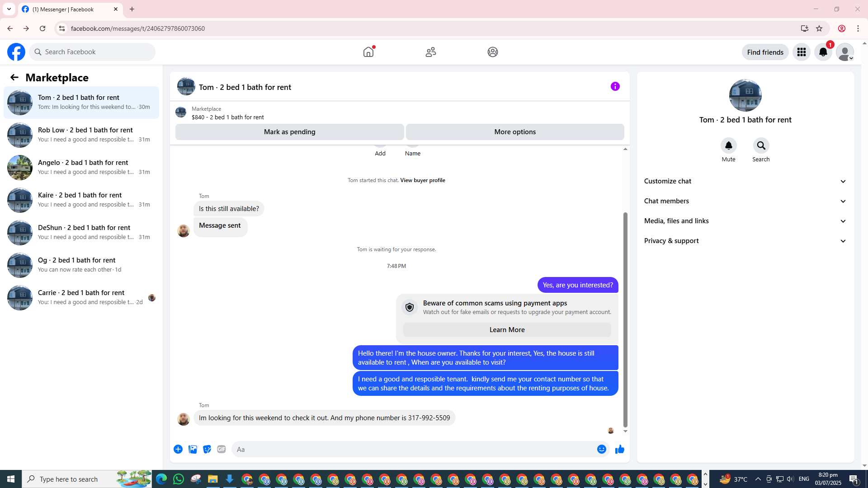Click the GIF picker icon
This screenshot has height=488, width=868.
click(221, 449)
